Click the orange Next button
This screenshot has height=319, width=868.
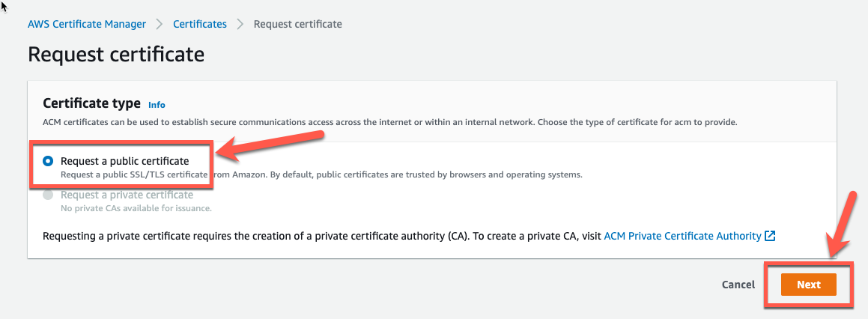809,285
